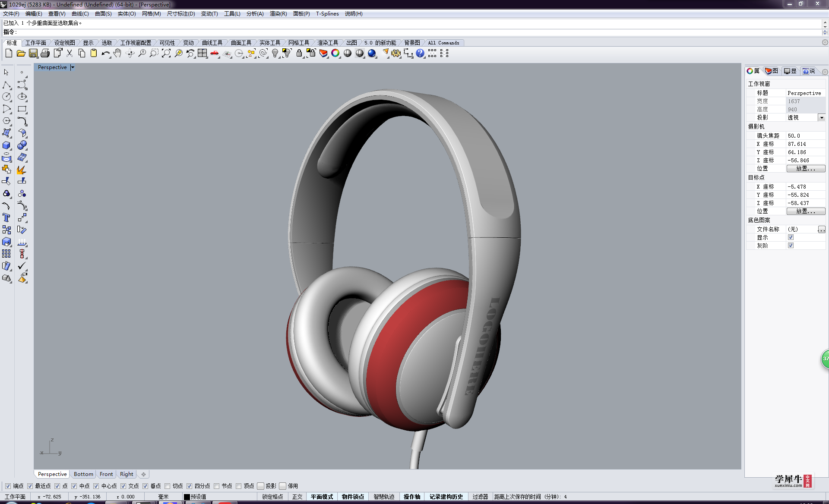Open the command history scroll down arrow
This screenshot has width=829, height=504.
pos(825,26)
